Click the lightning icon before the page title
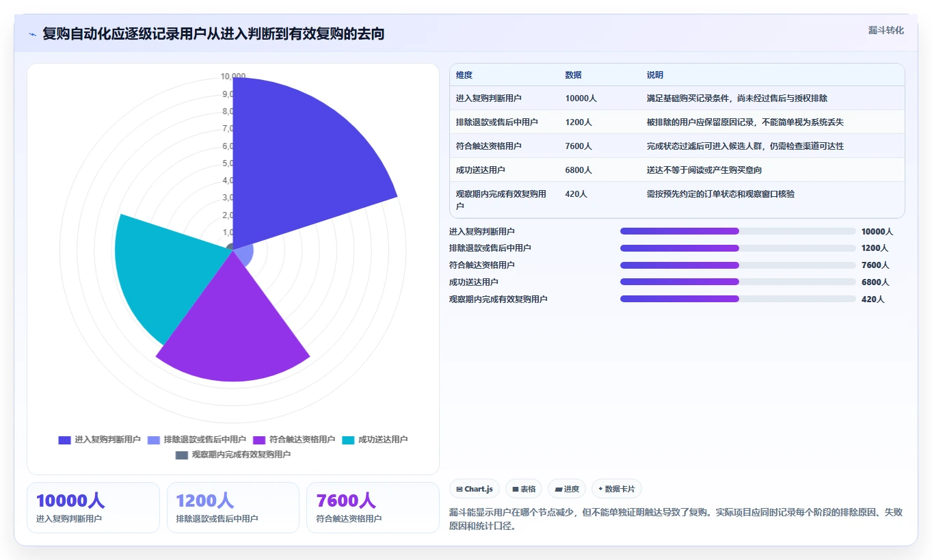 tap(33, 34)
